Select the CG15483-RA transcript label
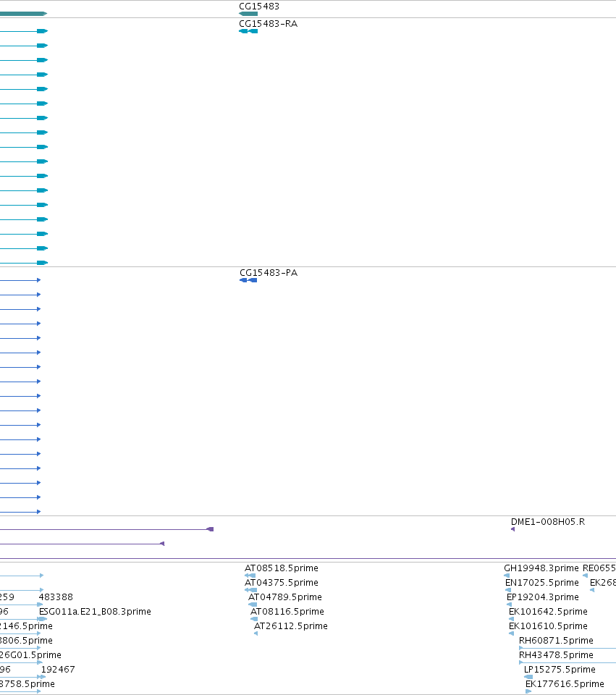The image size is (616, 695). coord(268,23)
